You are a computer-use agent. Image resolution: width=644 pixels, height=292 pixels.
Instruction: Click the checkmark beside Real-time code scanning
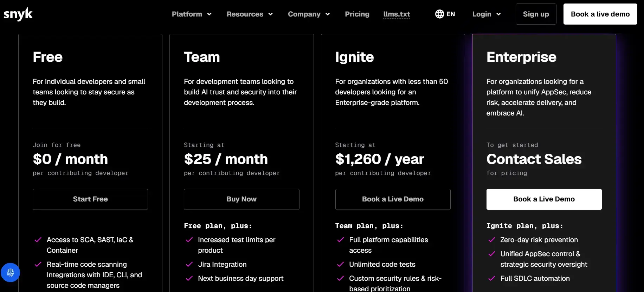point(38,264)
